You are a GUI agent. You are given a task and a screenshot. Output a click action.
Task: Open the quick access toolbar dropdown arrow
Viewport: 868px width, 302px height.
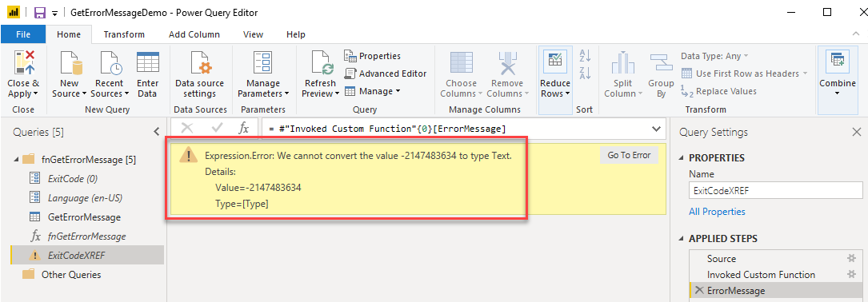54,13
